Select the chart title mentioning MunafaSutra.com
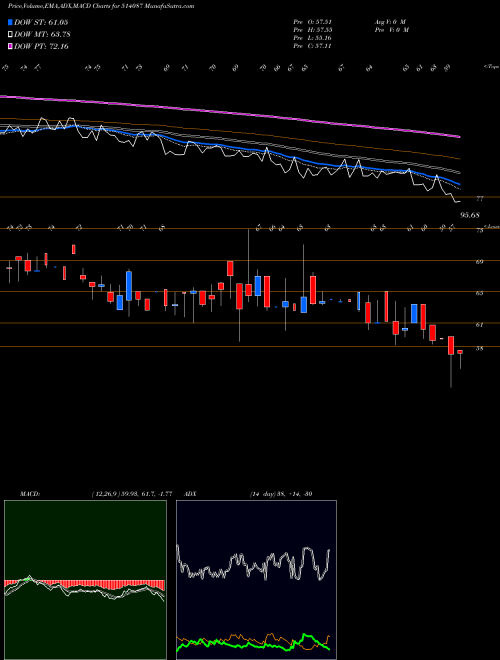 101,6
